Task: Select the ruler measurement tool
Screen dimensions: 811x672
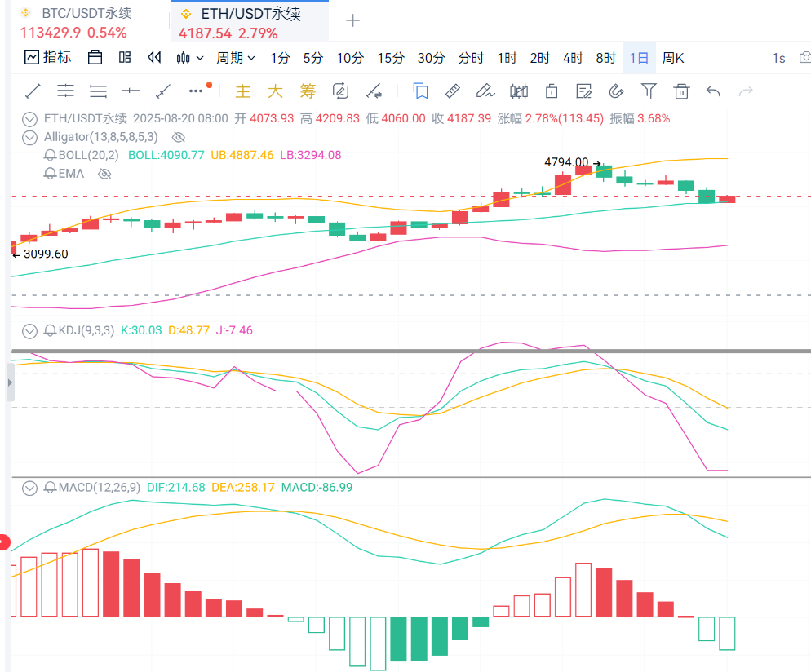Action: coord(453,91)
